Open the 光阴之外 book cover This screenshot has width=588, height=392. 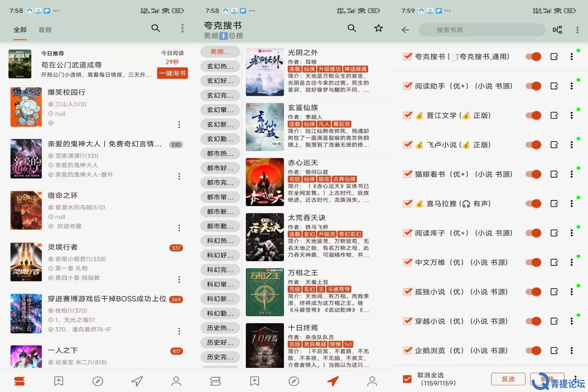click(265, 72)
